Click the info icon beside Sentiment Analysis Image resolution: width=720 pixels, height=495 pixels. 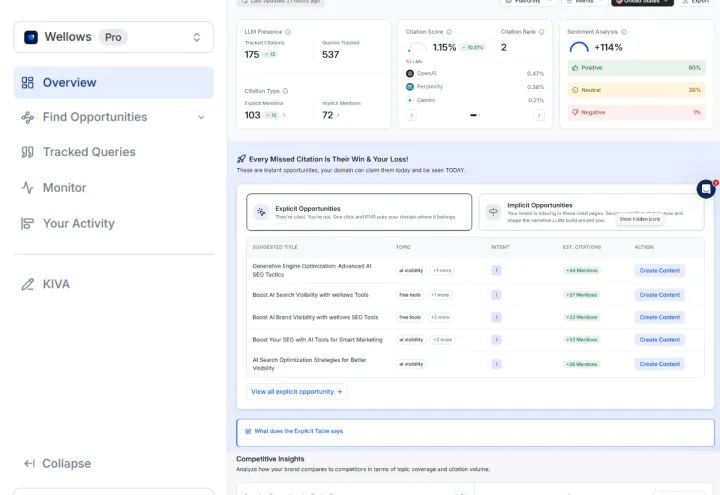[624, 32]
